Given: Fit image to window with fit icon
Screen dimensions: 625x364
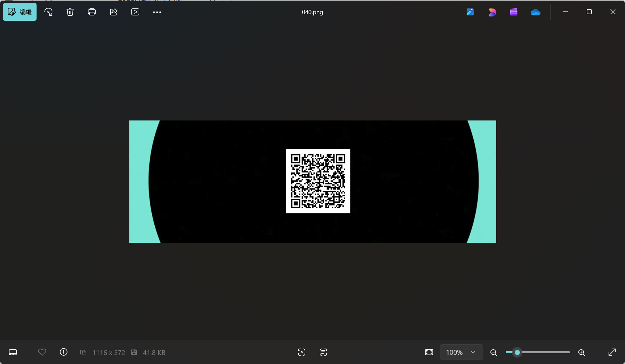Looking at the screenshot, I should pyautogui.click(x=429, y=352).
